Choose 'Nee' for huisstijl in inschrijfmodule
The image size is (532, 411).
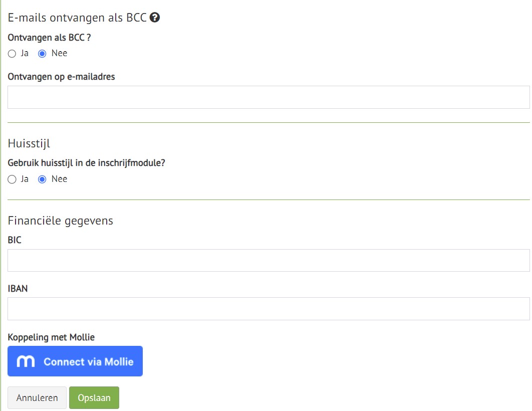click(42, 179)
